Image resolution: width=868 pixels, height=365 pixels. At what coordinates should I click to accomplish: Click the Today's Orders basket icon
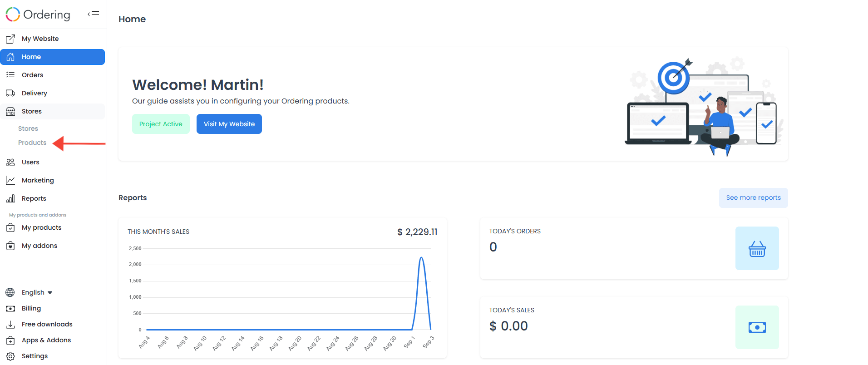[757, 248]
